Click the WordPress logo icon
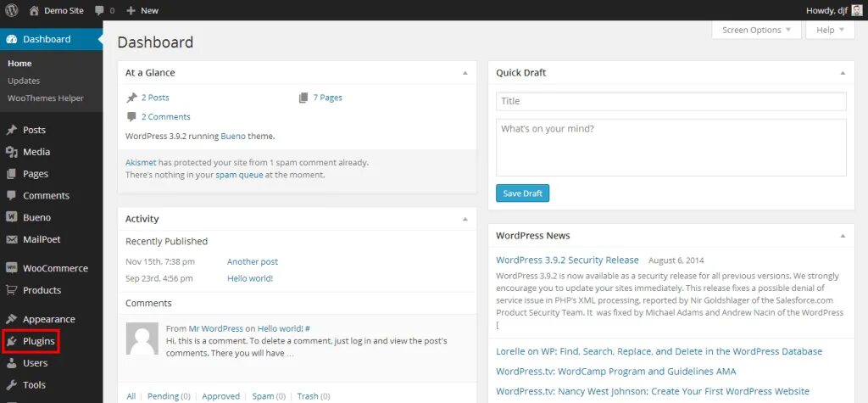 click(x=12, y=10)
